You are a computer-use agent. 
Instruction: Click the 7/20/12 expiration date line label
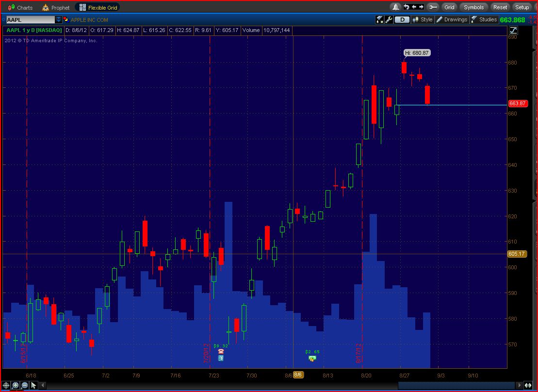pos(206,353)
